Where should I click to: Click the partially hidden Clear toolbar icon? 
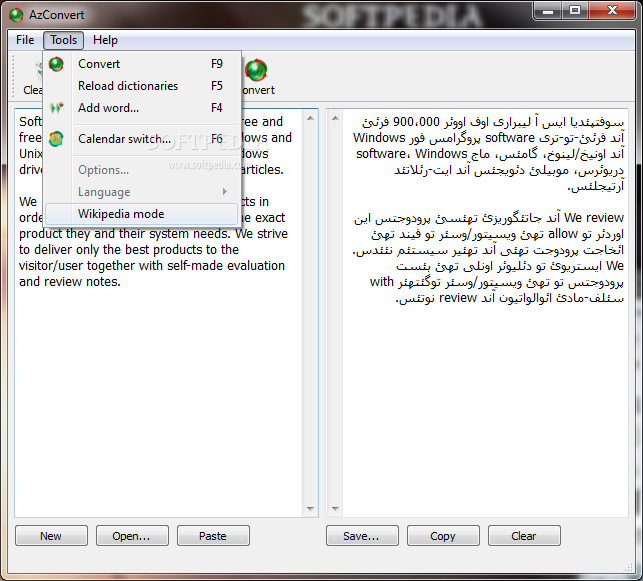point(39,71)
